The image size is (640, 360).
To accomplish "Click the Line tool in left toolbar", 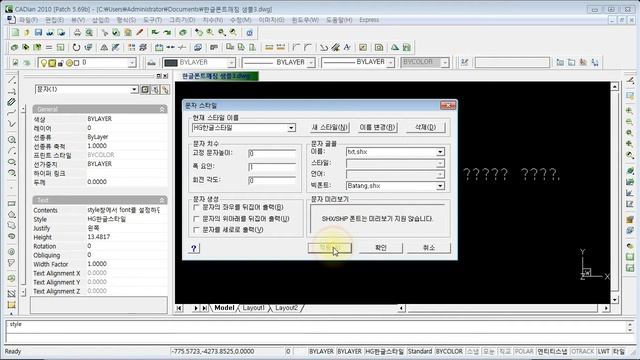I will point(11,80).
